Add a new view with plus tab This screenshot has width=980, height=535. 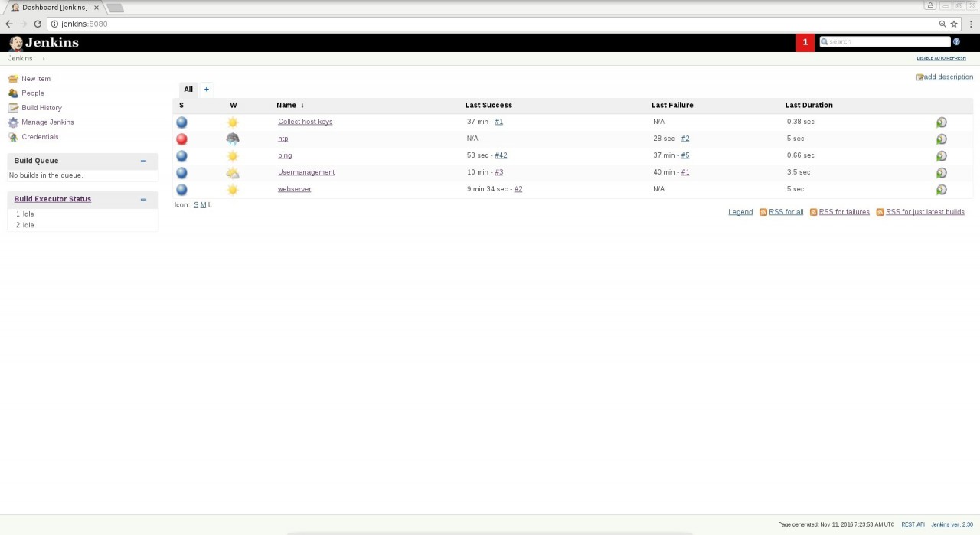point(207,90)
